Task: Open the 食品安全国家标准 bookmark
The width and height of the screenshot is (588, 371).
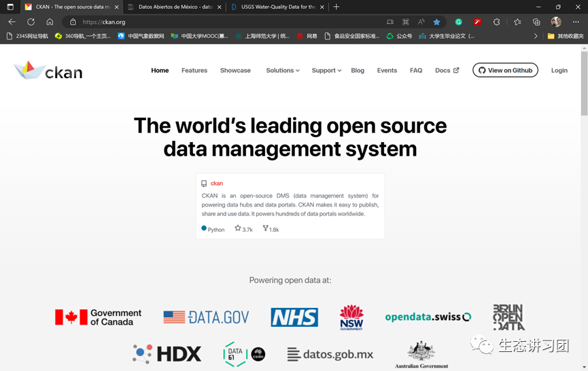Action: coord(352,36)
